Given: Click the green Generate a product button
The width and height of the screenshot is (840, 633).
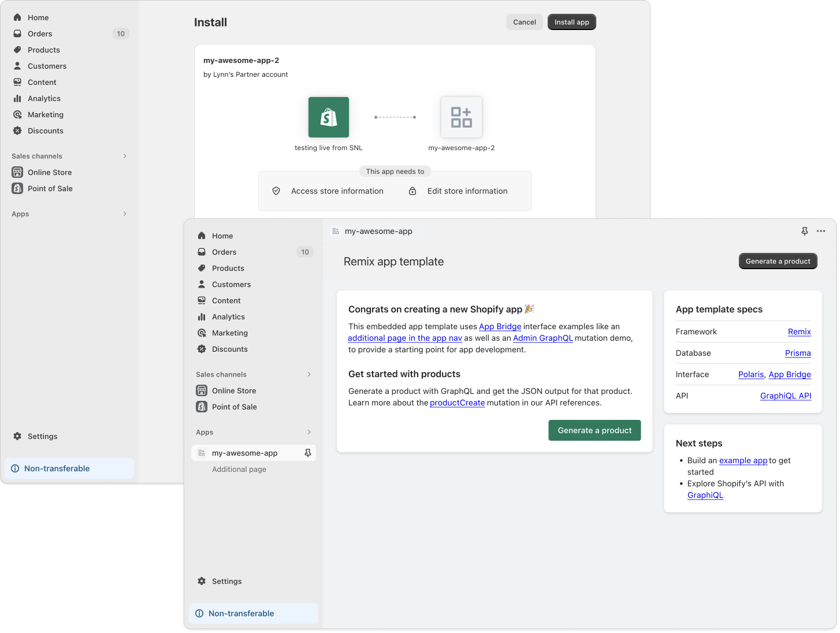Looking at the screenshot, I should pyautogui.click(x=594, y=430).
